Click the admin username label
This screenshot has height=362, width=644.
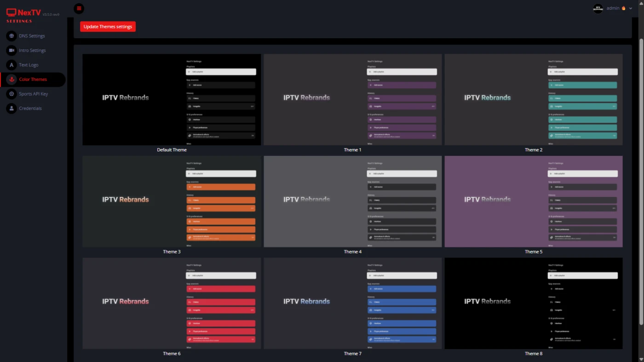[x=613, y=8]
